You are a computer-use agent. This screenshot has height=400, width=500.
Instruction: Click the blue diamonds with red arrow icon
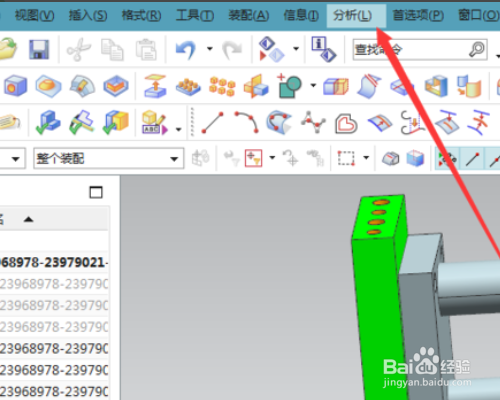tap(271, 49)
